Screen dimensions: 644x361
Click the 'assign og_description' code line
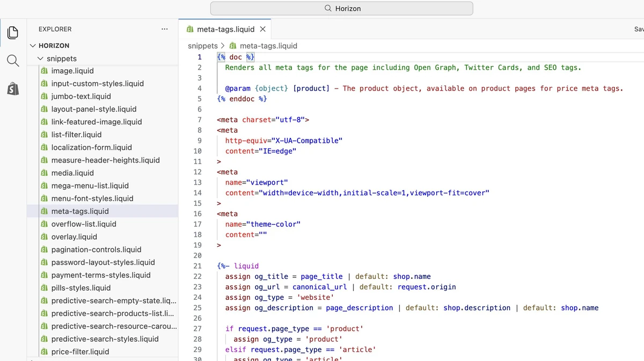tap(412, 308)
